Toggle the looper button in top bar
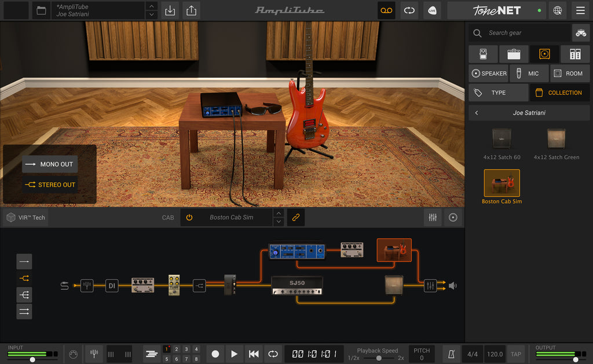The width and height of the screenshot is (593, 364). click(409, 10)
